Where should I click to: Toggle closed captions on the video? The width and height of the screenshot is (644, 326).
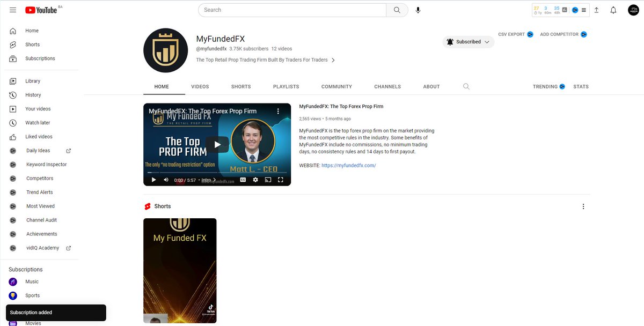pos(243,180)
